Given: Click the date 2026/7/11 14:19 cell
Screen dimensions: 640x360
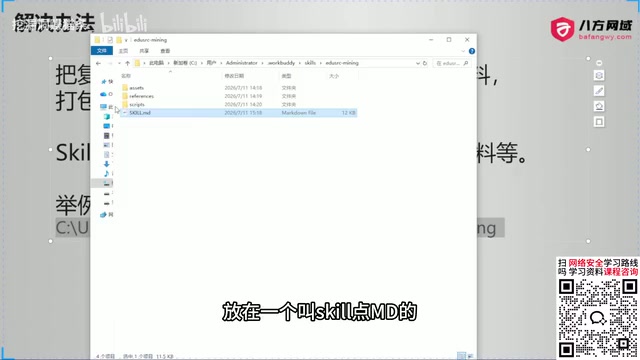Looking at the screenshot, I should [x=243, y=96].
